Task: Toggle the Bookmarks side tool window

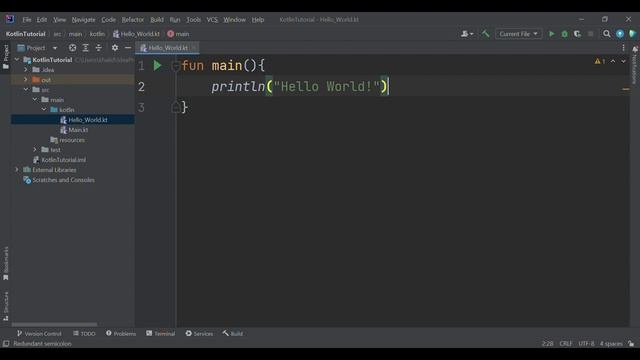Action: 6,263
